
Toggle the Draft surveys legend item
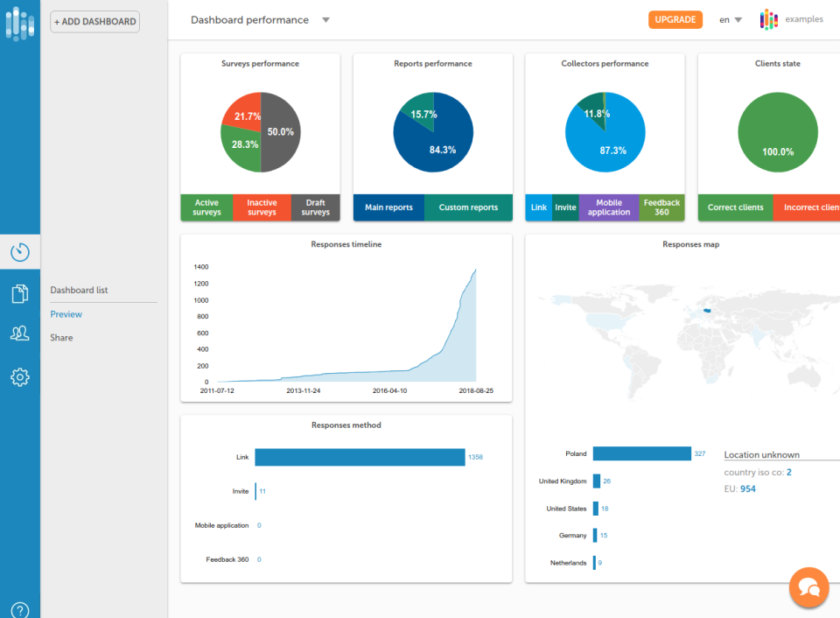click(x=316, y=207)
